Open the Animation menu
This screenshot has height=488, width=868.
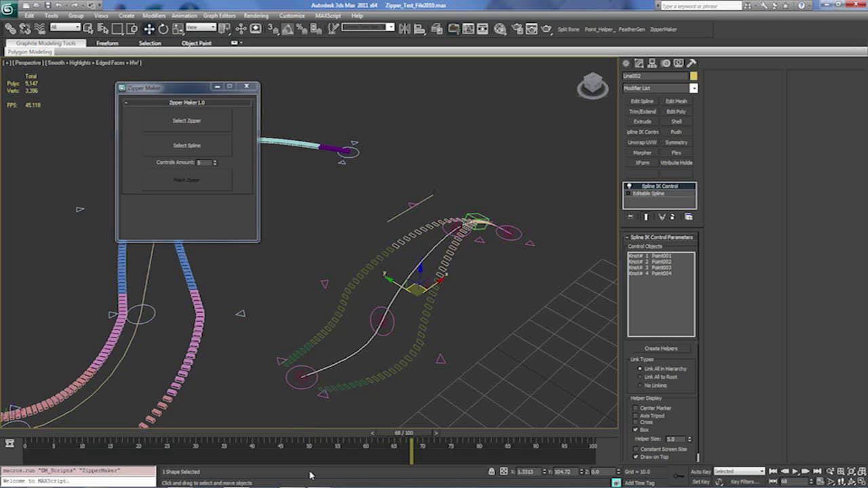pos(184,16)
